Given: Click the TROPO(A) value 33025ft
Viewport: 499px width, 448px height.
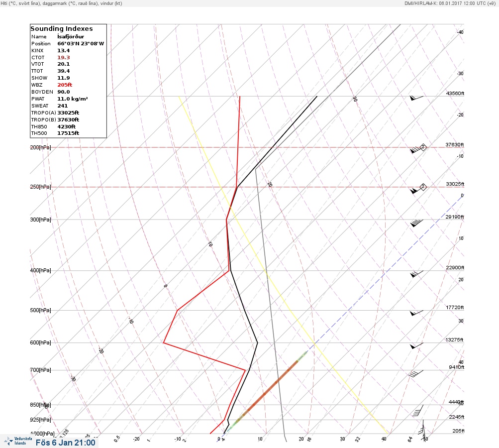Looking at the screenshot, I should click(68, 112).
